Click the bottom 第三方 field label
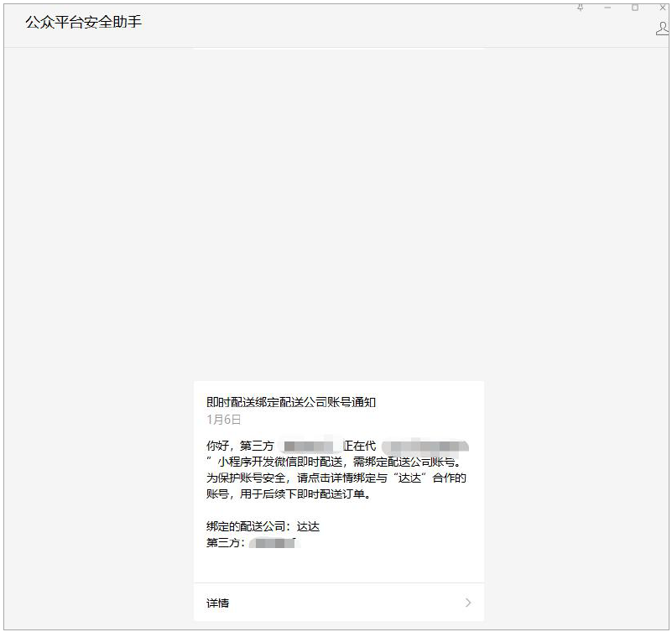 225,543
